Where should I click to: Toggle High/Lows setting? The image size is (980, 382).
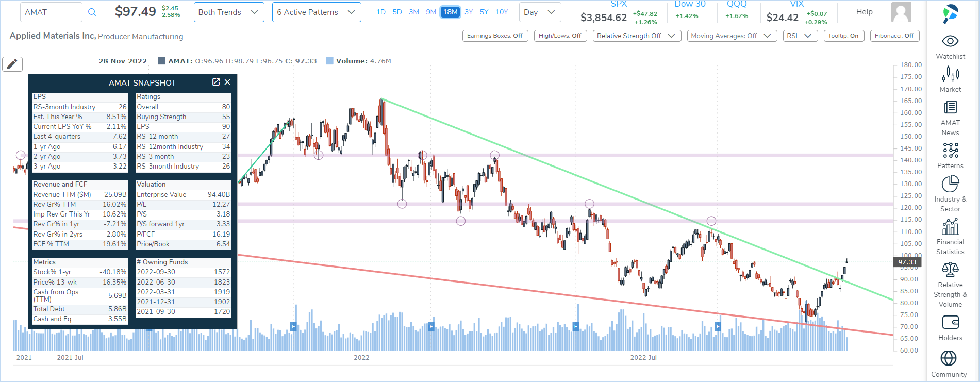tap(560, 36)
